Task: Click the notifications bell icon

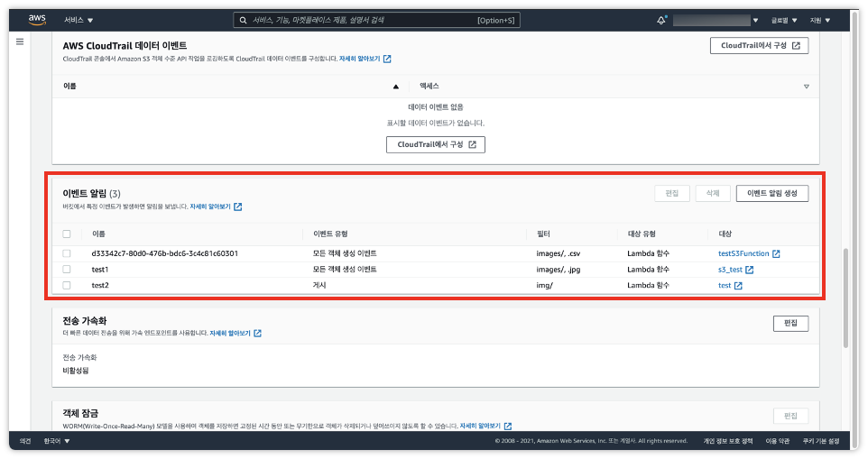Action: tap(661, 21)
